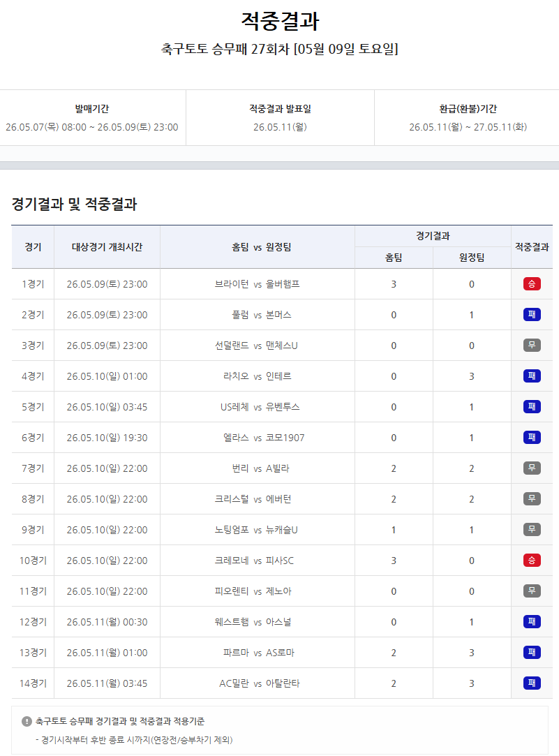Screen dimensions: 559x756
Task: Click 크리스털 vs 에버턴 match
Action: (x=253, y=499)
